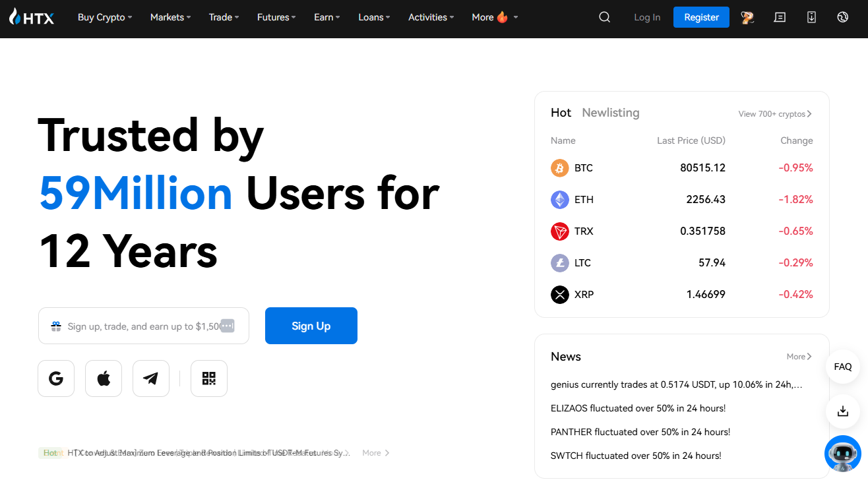The image size is (868, 482).
Task: Focus the sign-up email input field
Action: (x=144, y=326)
